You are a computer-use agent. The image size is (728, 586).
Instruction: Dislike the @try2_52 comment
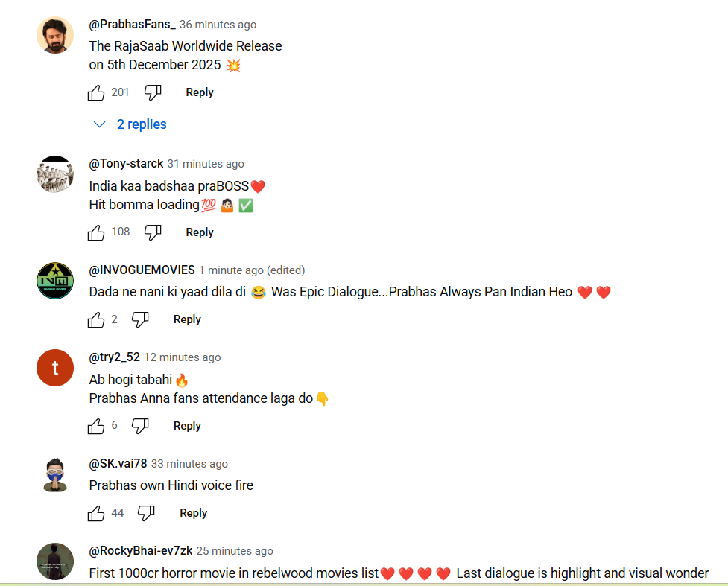click(x=140, y=426)
